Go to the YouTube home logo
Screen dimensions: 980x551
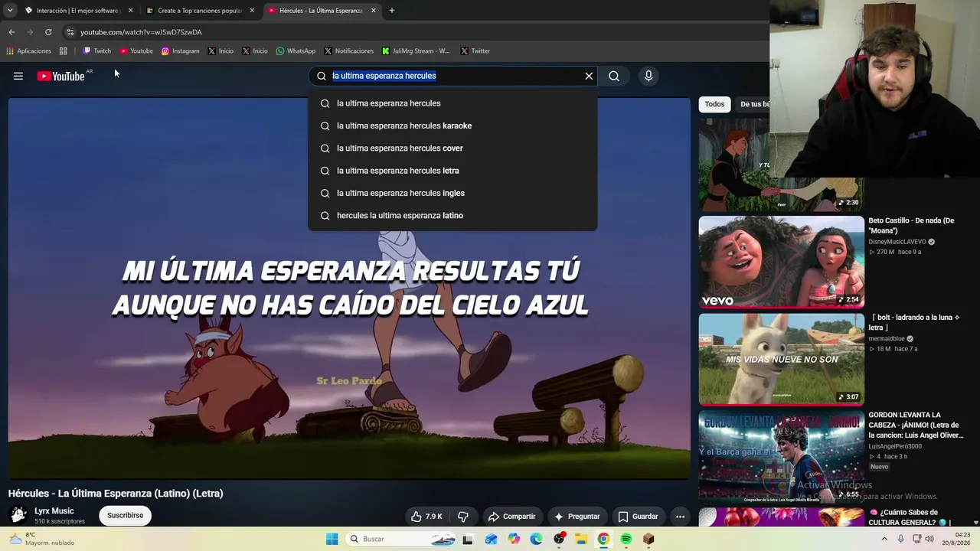(60, 76)
